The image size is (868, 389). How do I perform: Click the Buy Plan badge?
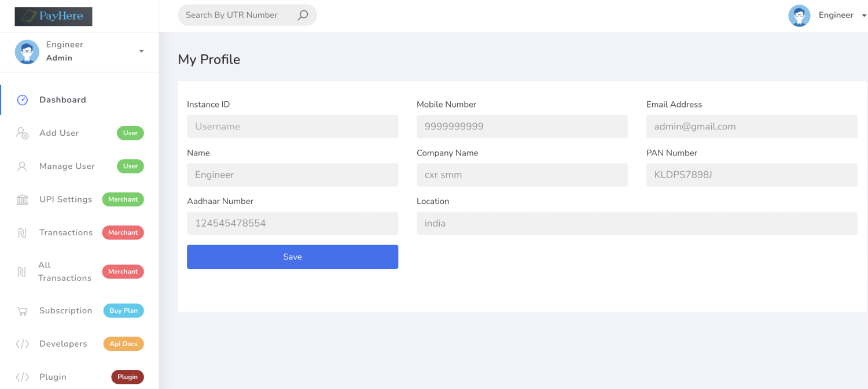(123, 310)
